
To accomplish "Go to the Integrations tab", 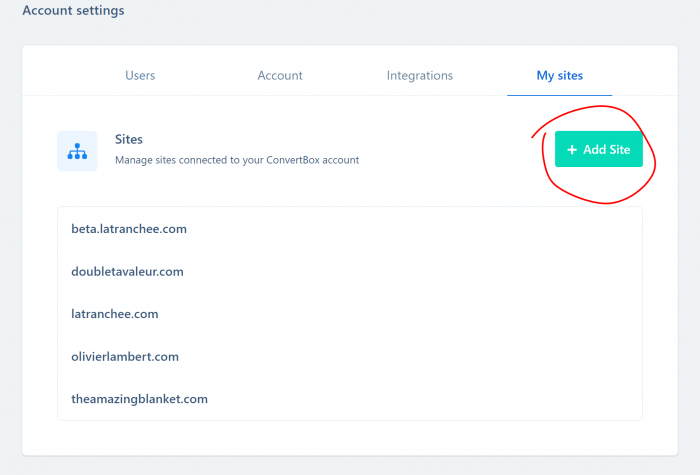I will point(420,75).
